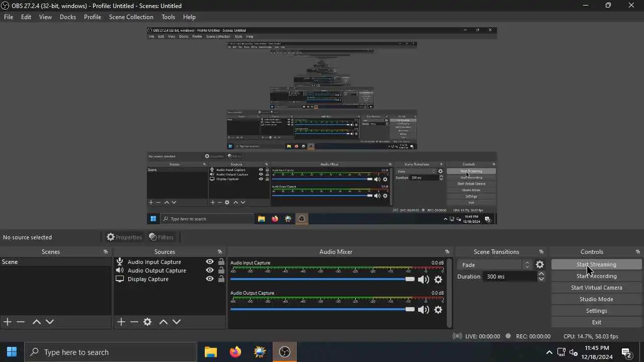Open Audio Input Capture mixer settings gear
This screenshot has width=644, height=362.
(x=438, y=280)
